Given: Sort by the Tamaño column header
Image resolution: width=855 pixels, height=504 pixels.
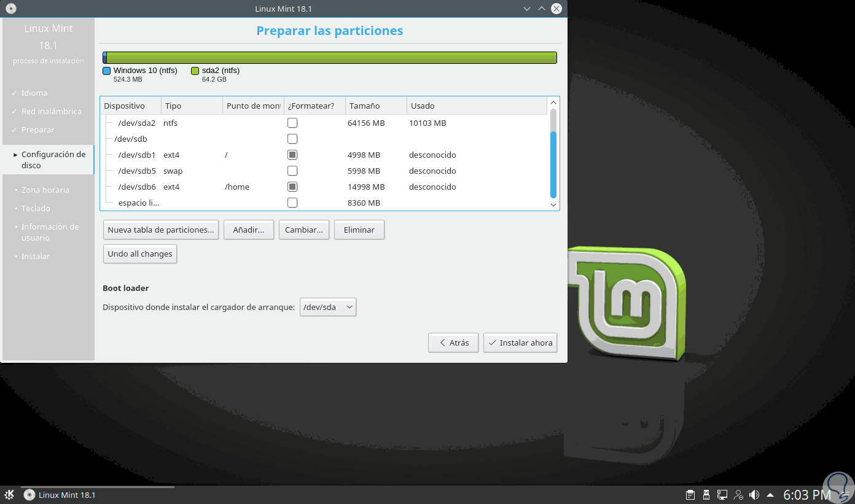Looking at the screenshot, I should 376,106.
